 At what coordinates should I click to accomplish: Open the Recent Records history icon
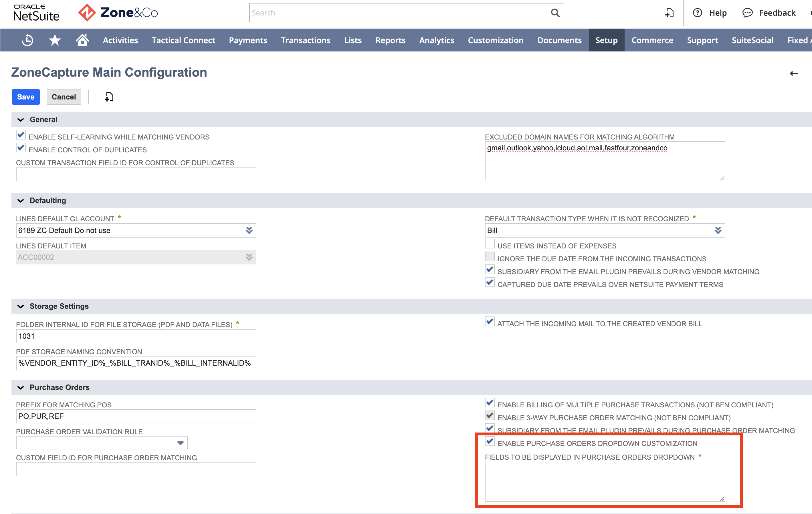(x=27, y=40)
